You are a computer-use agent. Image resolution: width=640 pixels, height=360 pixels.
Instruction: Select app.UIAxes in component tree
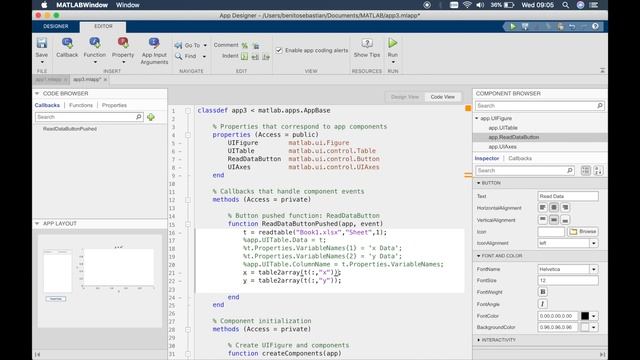coord(502,147)
